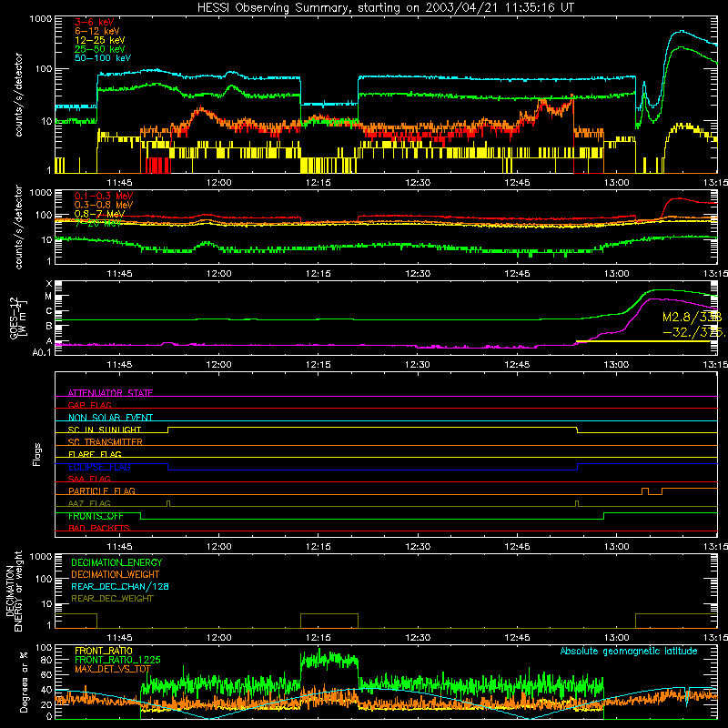Select the SC_IN_SUNLIGHT flag label
This screenshot has width=728, height=728.
(105, 430)
